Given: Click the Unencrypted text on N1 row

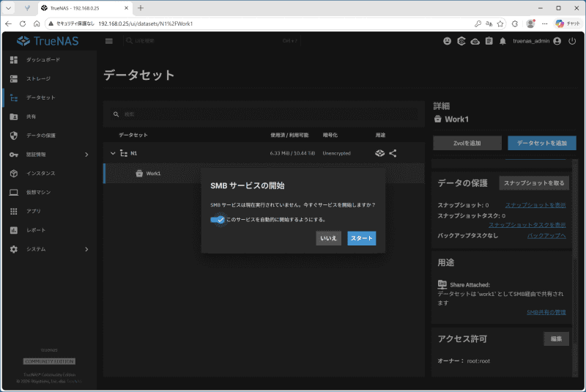Looking at the screenshot, I should [336, 153].
